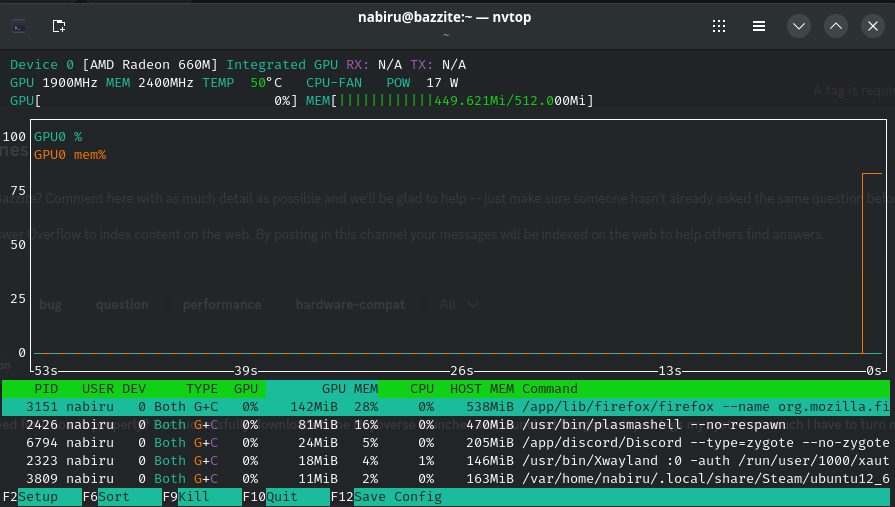The width and height of the screenshot is (895, 507).
Task: Select the firefox process row 3151
Action: click(x=446, y=407)
